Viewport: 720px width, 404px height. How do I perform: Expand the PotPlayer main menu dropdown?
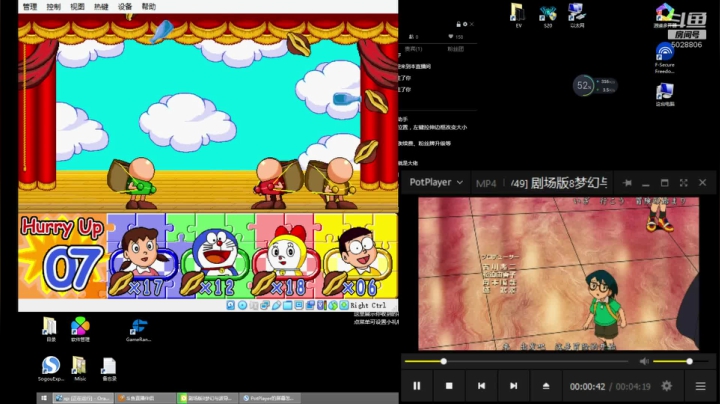point(436,182)
